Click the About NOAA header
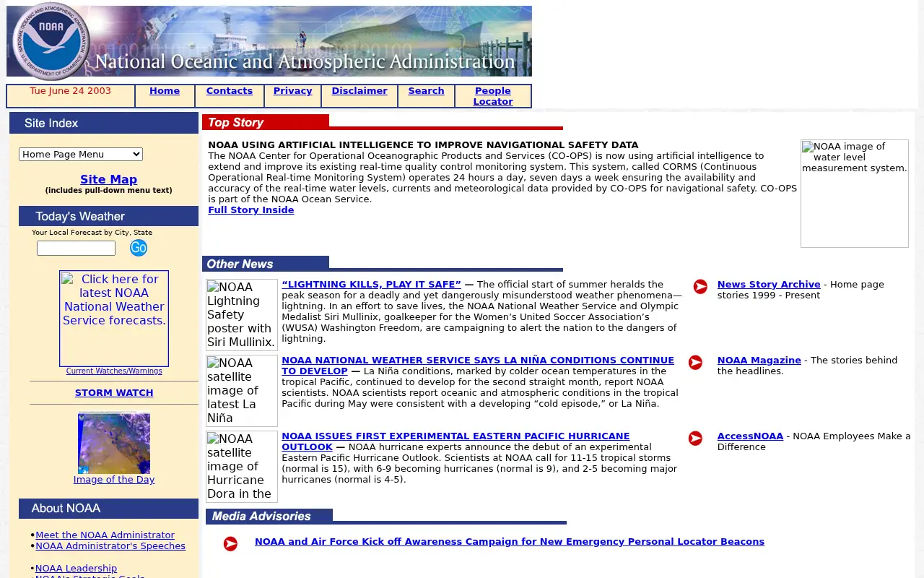Viewport: 924px width, 578px height. click(108, 509)
